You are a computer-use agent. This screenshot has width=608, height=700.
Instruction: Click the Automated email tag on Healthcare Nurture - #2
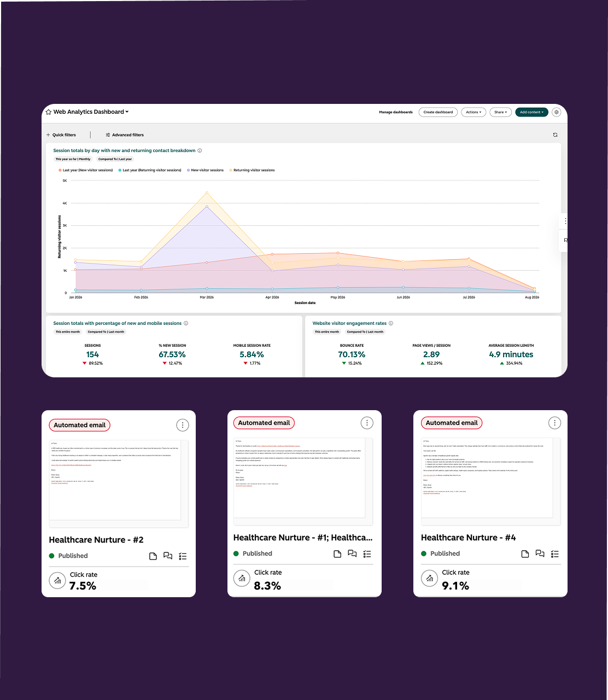80,425
